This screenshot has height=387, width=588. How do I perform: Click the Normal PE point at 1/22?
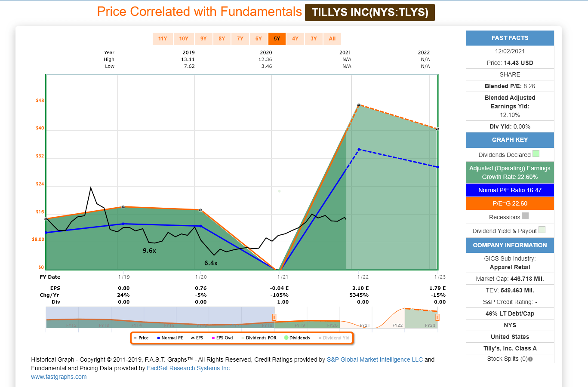click(359, 150)
